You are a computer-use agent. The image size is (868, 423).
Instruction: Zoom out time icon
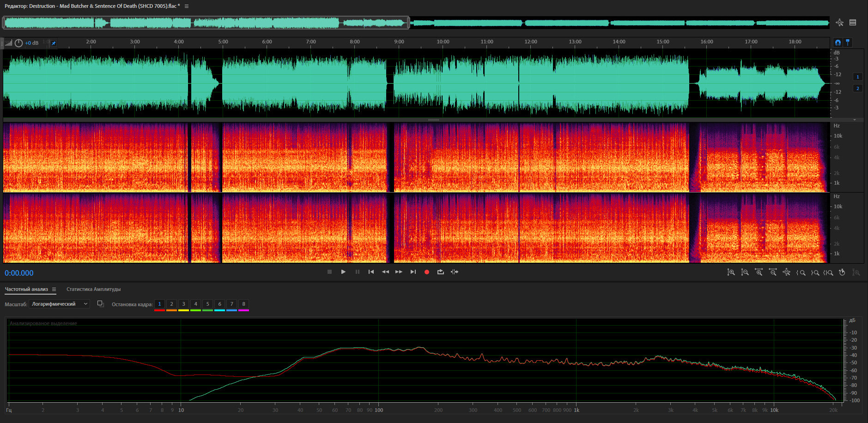(772, 272)
